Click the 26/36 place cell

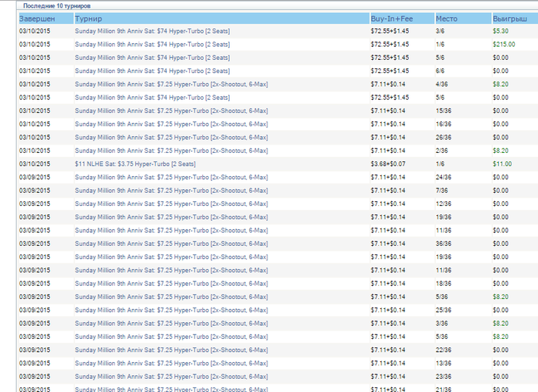443,138
